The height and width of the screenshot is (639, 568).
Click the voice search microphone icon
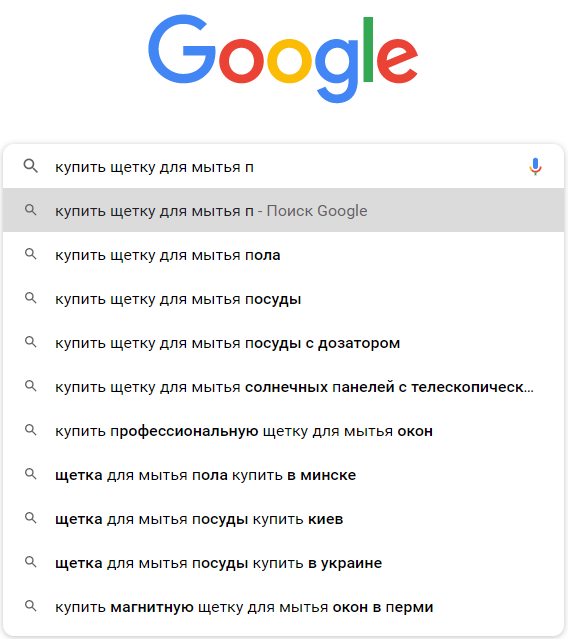tap(535, 167)
